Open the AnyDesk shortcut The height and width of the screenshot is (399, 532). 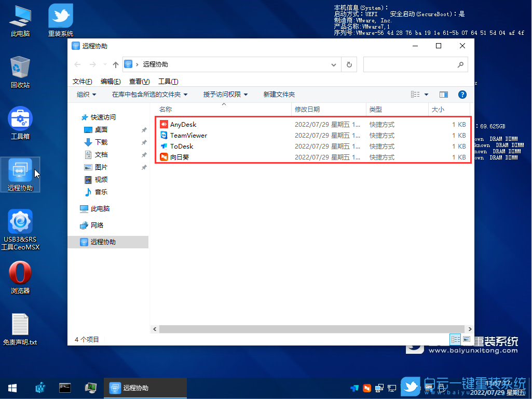coord(183,124)
